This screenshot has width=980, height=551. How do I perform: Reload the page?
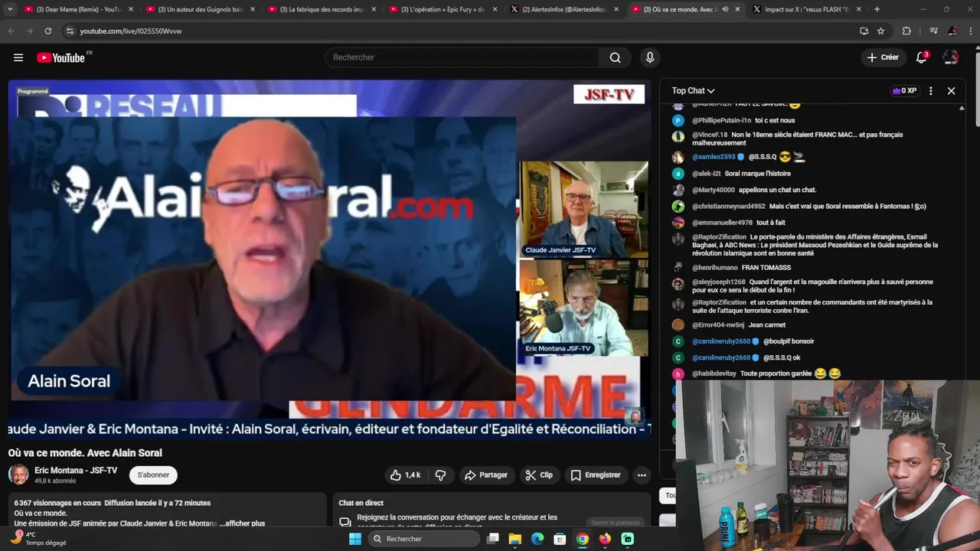(x=47, y=31)
